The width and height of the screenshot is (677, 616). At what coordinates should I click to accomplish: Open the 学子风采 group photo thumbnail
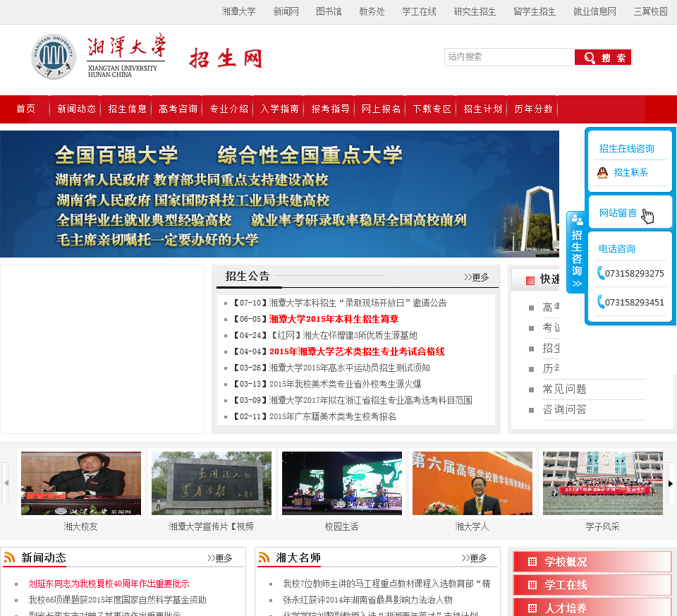(x=603, y=483)
